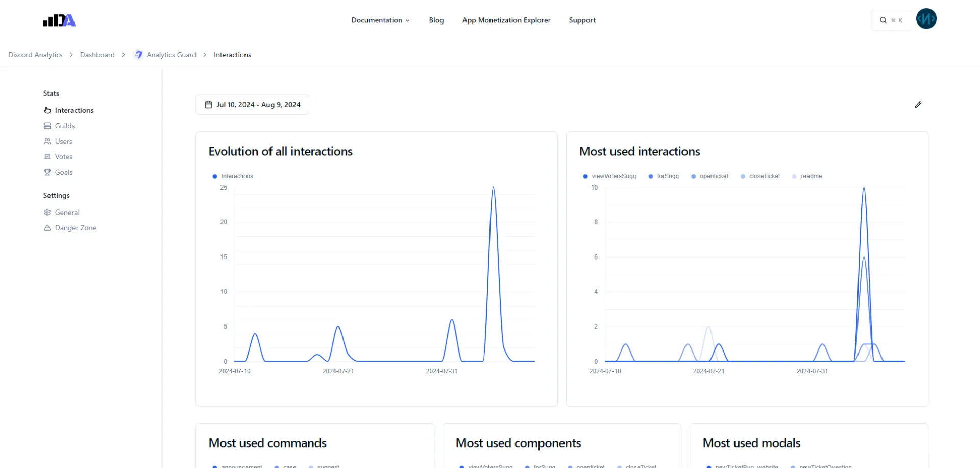Click the Most used interactions heading
The image size is (980, 468).
(640, 152)
